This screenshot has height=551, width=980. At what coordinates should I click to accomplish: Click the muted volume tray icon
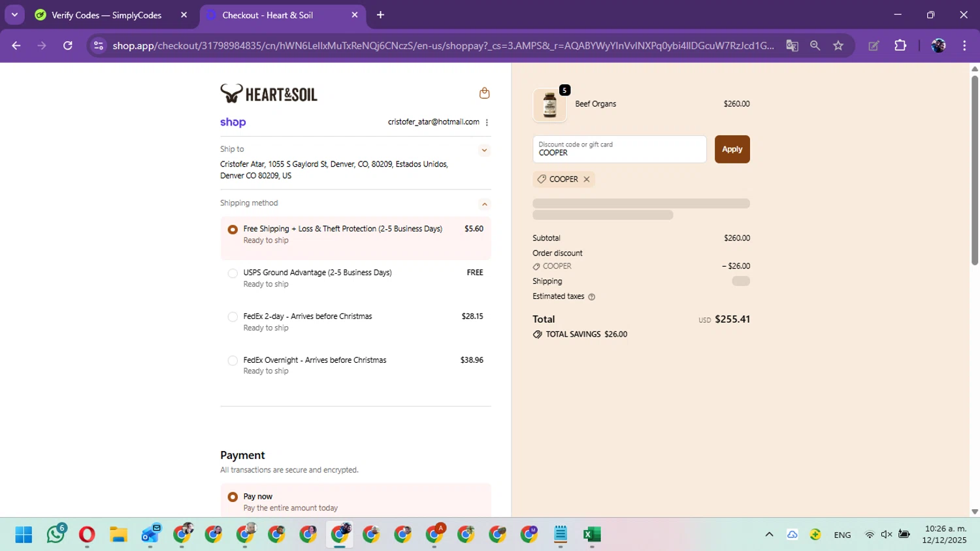[887, 535]
